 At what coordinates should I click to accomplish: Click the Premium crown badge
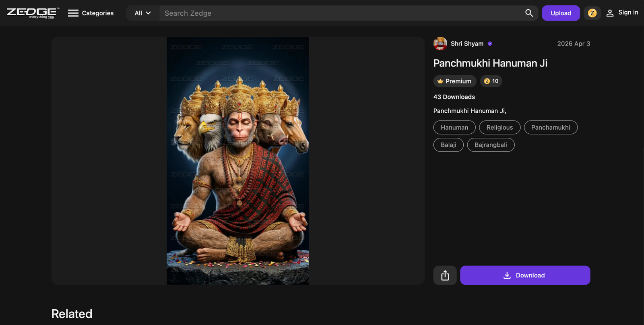tap(455, 81)
